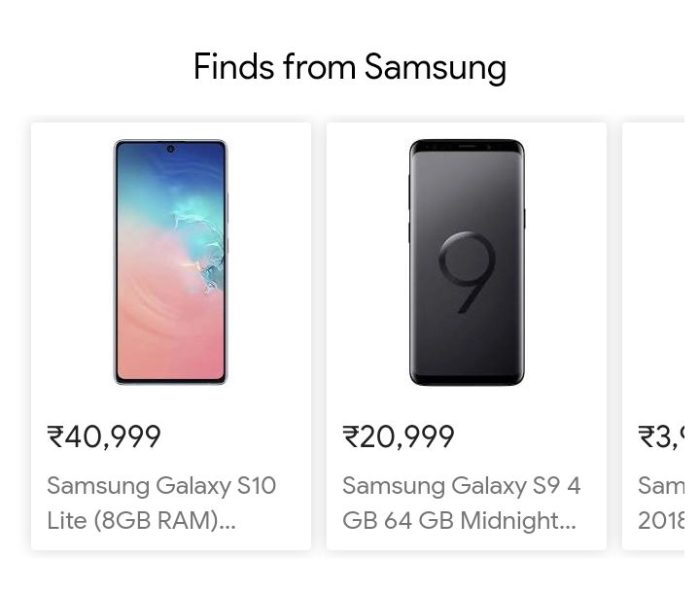Click the Lite (8GB RAM) text line

pos(141,520)
